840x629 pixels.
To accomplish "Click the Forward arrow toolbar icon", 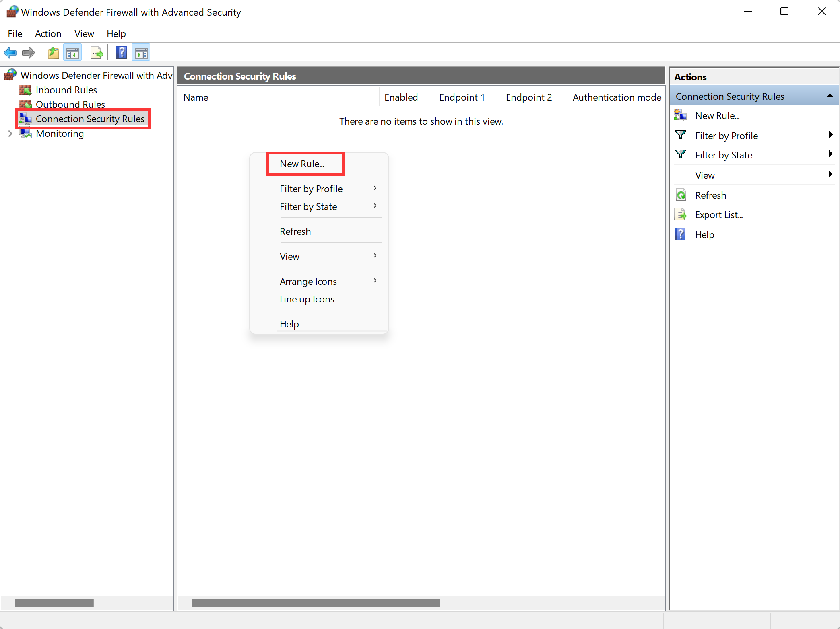I will pyautogui.click(x=28, y=53).
